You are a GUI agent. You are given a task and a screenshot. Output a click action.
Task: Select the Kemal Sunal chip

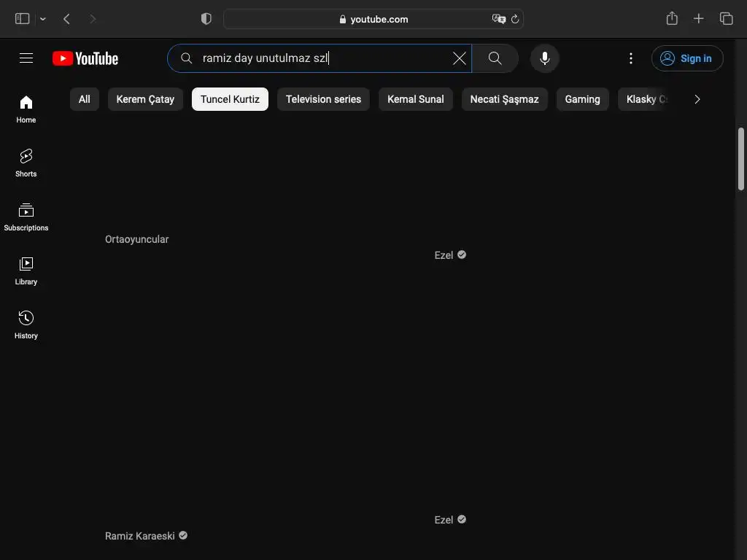(x=415, y=99)
